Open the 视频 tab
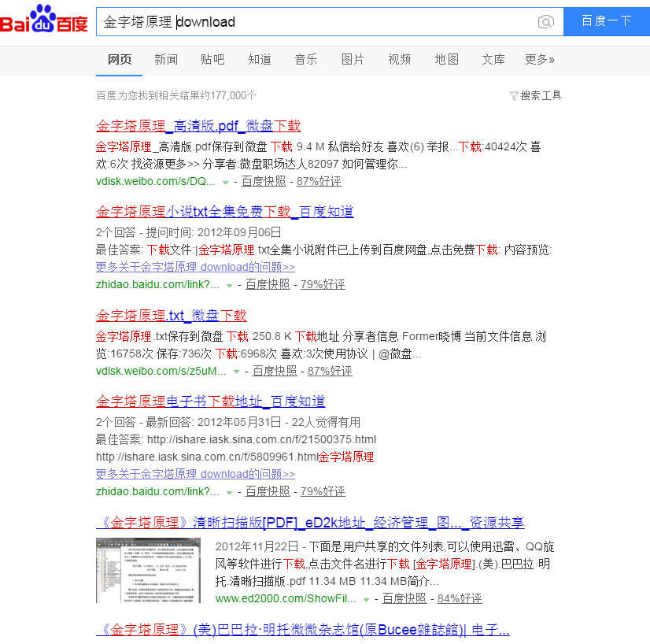 [400, 60]
